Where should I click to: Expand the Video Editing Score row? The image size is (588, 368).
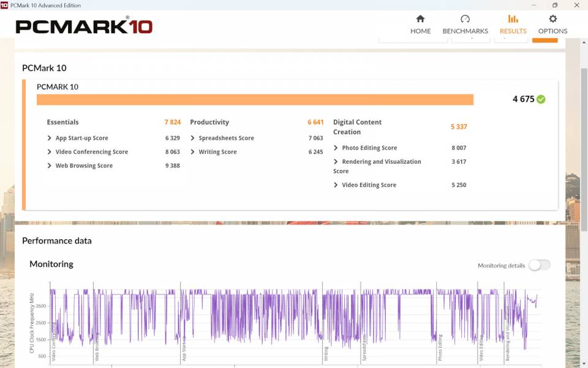[336, 185]
